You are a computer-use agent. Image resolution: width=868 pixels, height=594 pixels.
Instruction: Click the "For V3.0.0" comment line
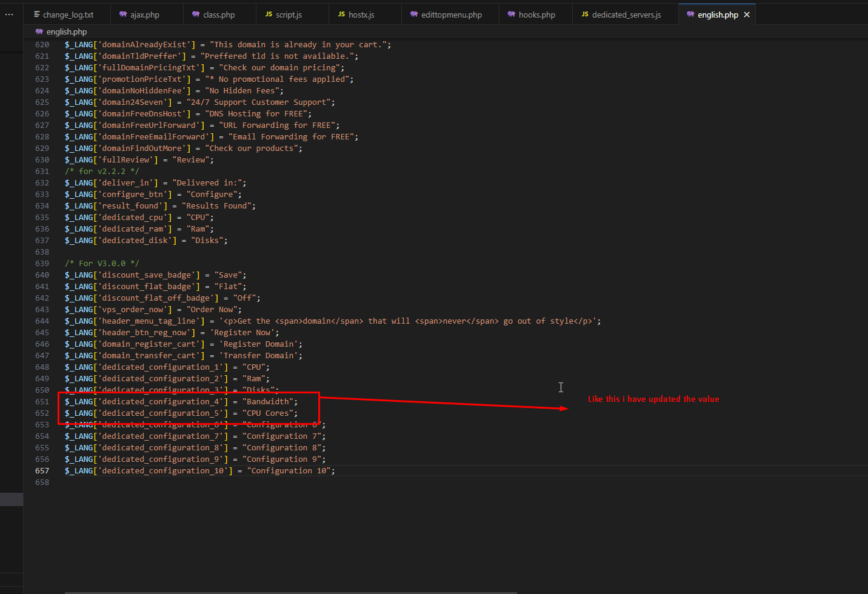click(x=102, y=264)
